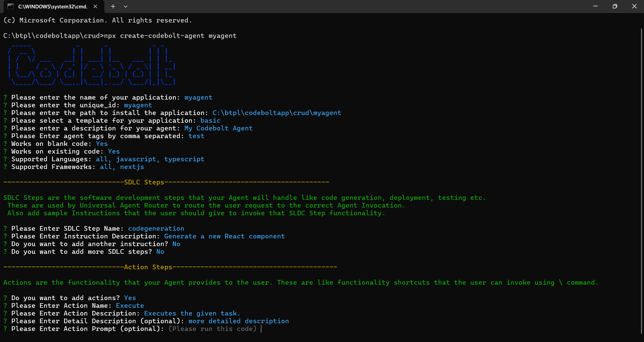Click the Microsoft Corporation copyright line
644x342 pixels.
tap(98, 20)
